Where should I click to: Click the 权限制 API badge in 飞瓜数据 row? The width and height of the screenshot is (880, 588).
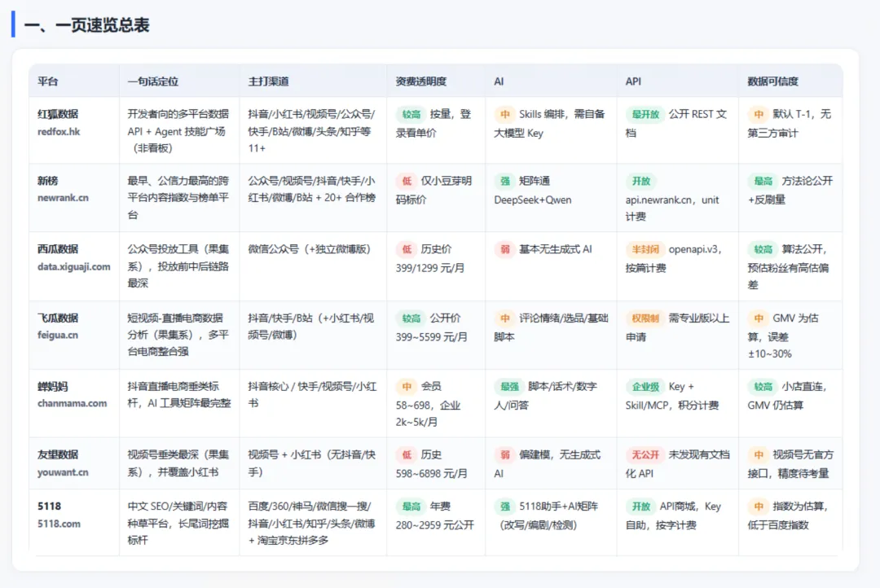click(645, 318)
